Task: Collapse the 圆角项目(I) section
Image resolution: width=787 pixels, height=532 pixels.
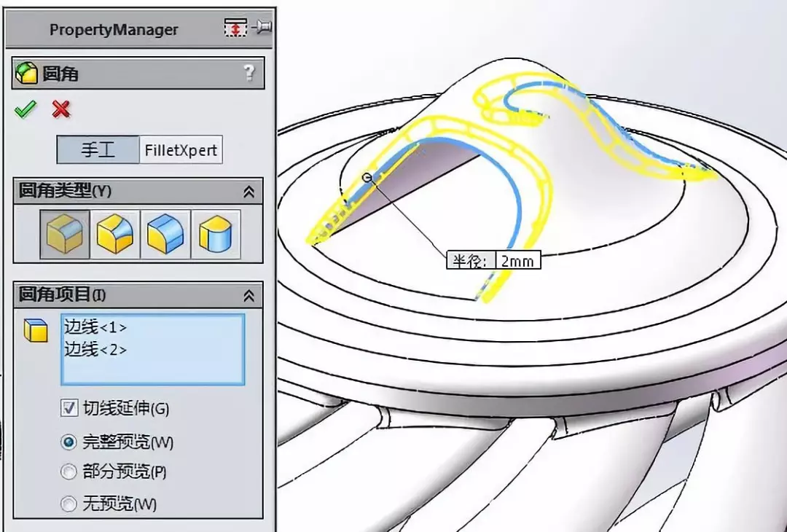Action: click(x=249, y=295)
